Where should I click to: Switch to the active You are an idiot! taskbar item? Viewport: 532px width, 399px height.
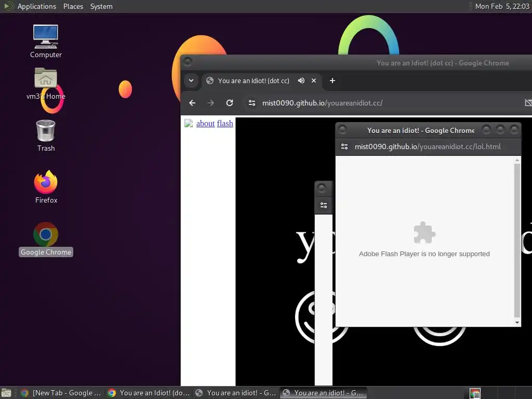coord(323,393)
